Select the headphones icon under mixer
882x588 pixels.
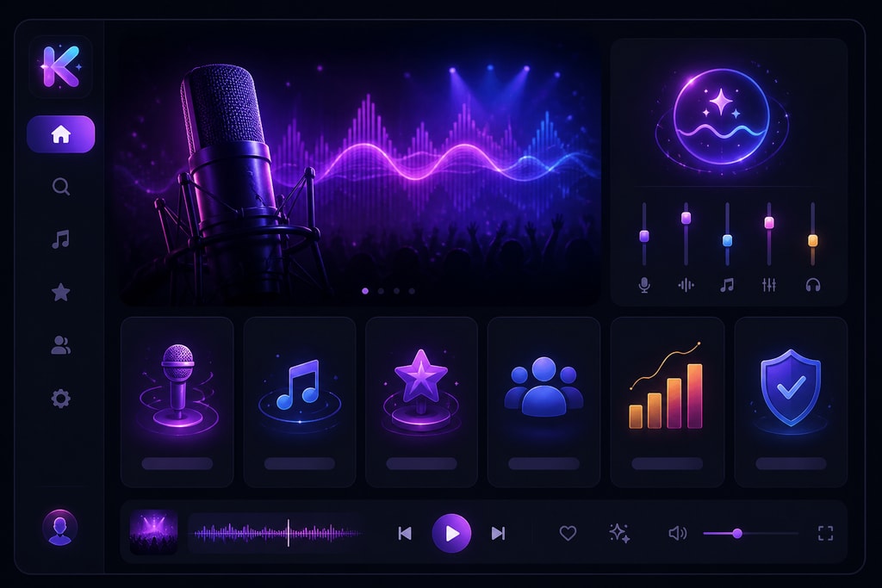pyautogui.click(x=813, y=285)
